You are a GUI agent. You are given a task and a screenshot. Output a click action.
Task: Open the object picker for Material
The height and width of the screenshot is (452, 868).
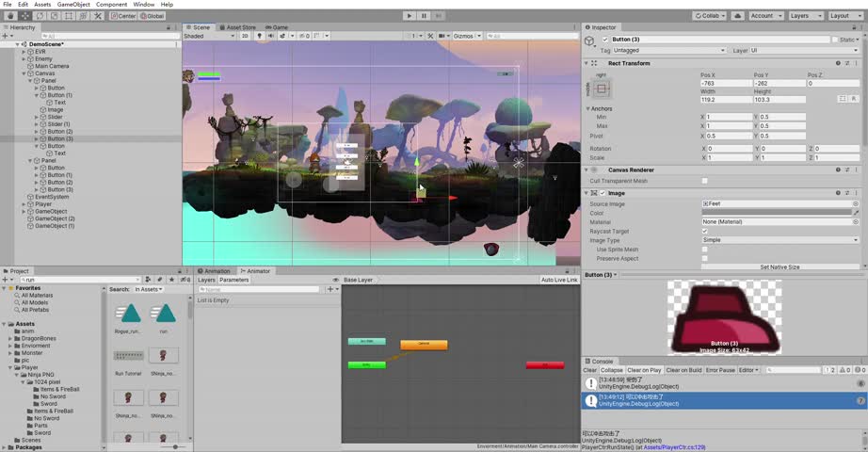(x=856, y=221)
